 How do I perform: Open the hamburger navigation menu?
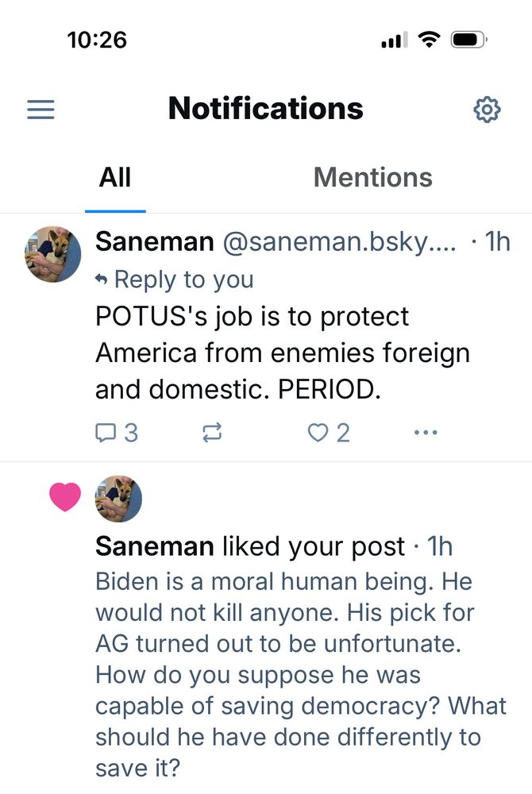click(x=40, y=109)
